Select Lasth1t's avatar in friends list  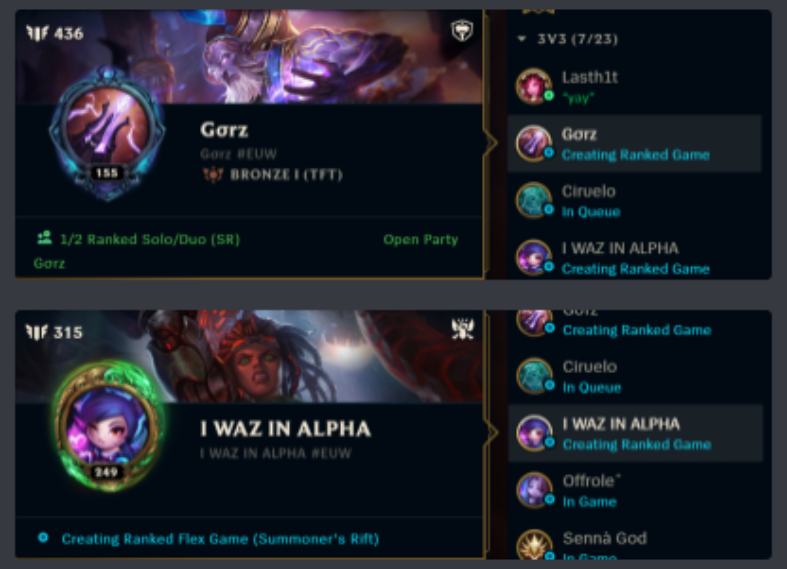tap(534, 86)
